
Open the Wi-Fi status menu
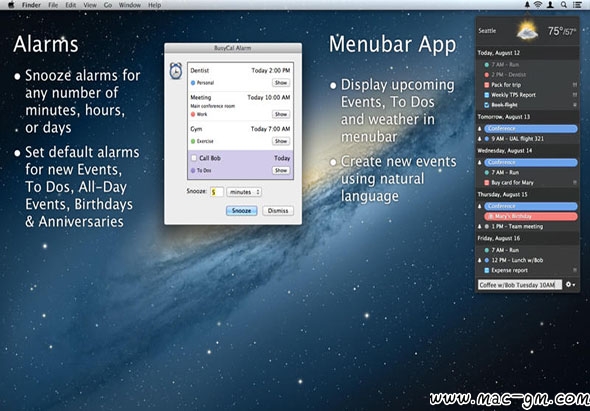538,5
